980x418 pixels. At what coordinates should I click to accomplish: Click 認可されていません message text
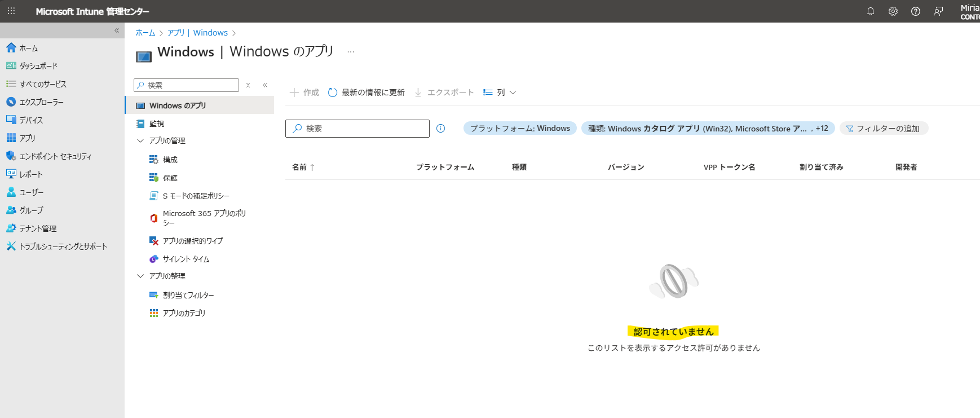[x=673, y=332]
